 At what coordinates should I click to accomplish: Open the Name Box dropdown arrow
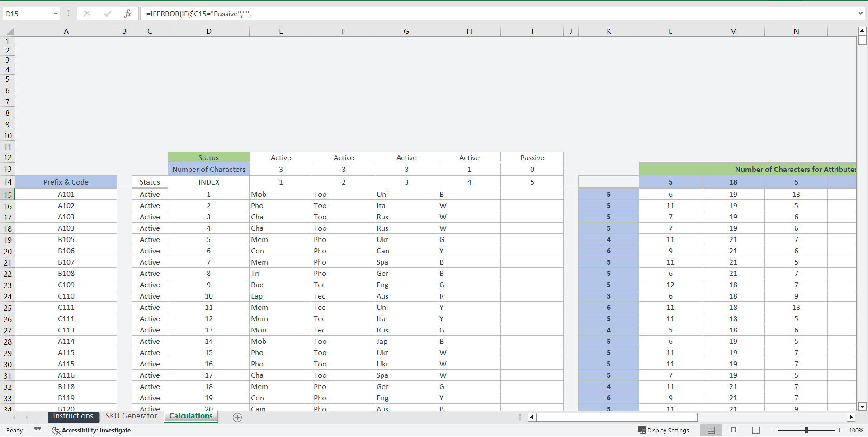tap(55, 14)
